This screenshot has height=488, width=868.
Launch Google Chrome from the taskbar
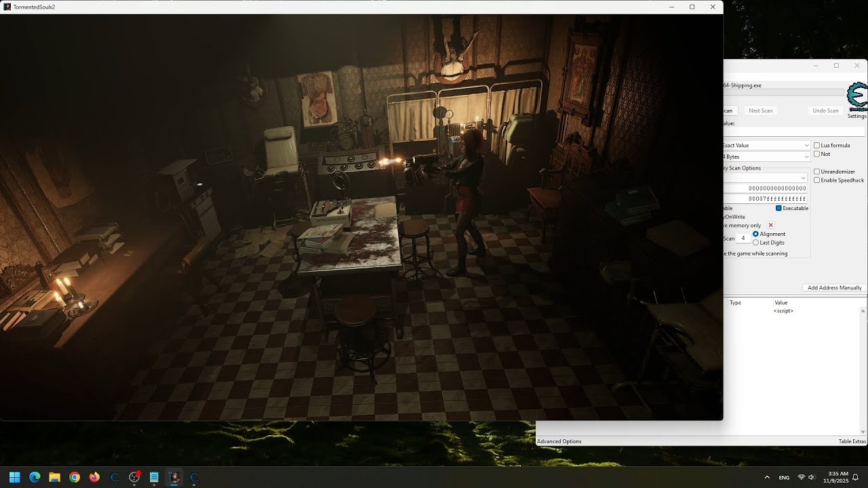75,477
